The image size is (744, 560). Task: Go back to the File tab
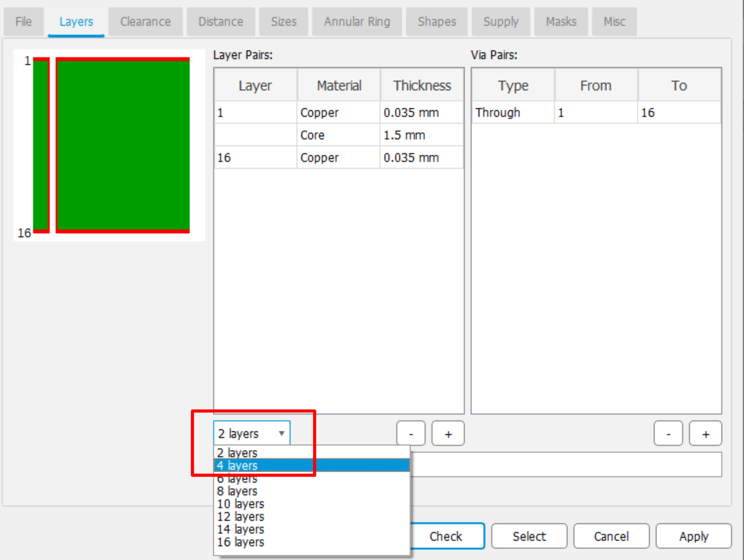tap(23, 22)
